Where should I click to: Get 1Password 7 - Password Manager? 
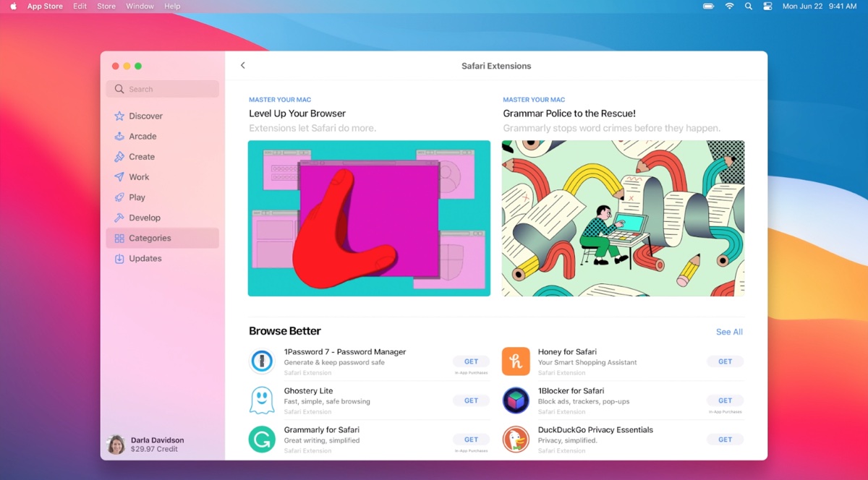click(x=471, y=361)
